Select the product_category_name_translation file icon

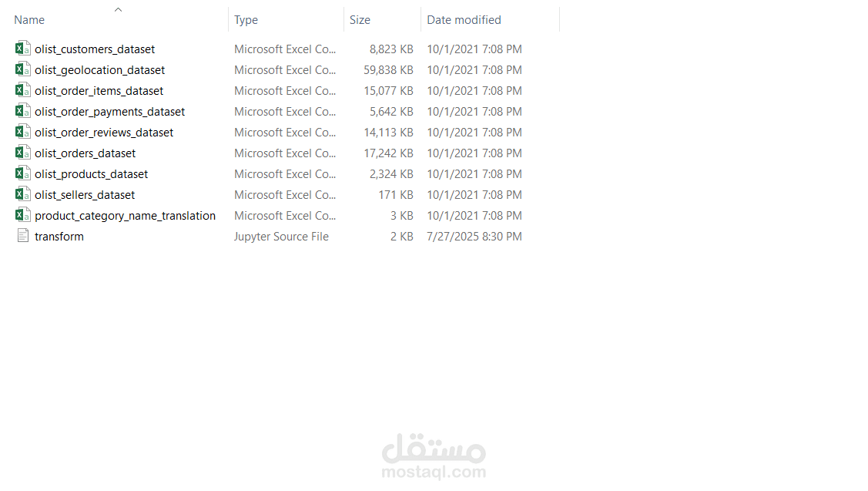click(x=22, y=215)
